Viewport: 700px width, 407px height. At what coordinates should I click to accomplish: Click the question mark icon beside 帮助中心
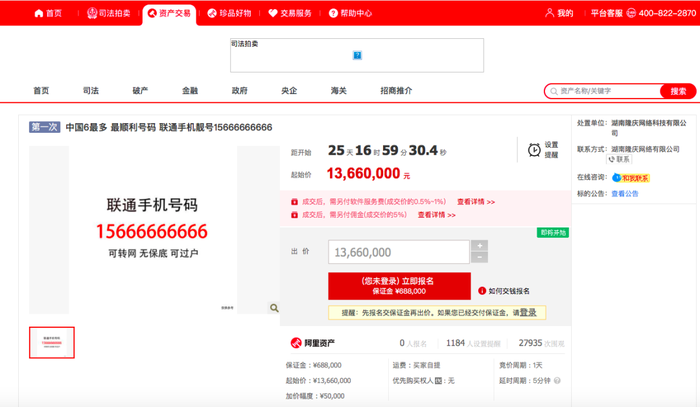pos(333,13)
